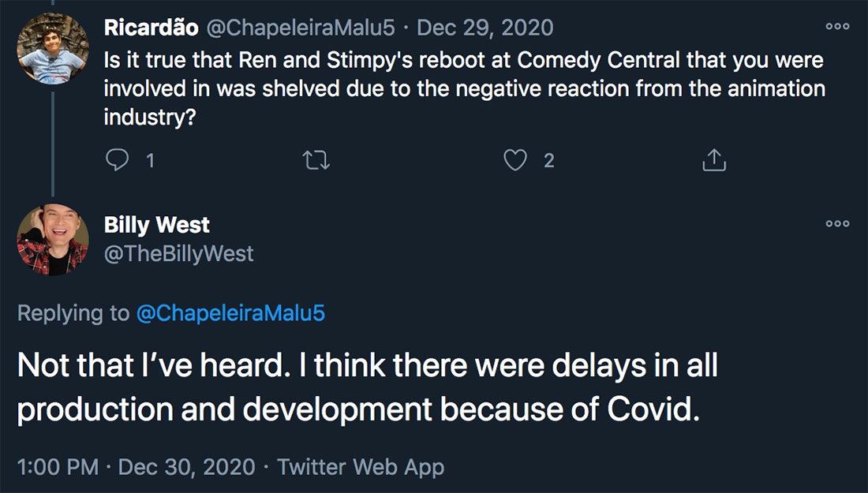
Task: View the like count of 2
Action: [x=548, y=161]
